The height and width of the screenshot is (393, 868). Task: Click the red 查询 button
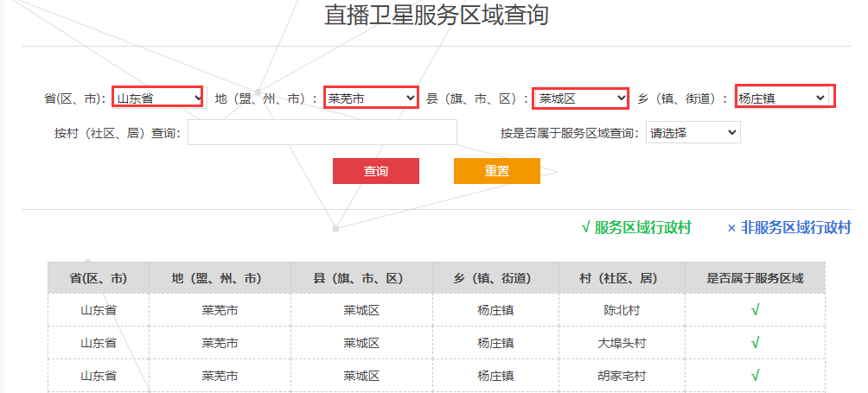[x=376, y=171]
